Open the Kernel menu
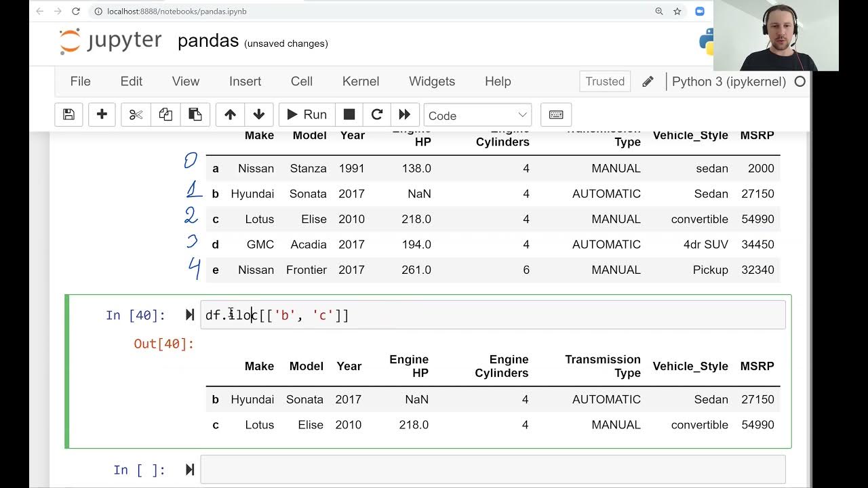The height and width of the screenshot is (488, 868). click(361, 81)
